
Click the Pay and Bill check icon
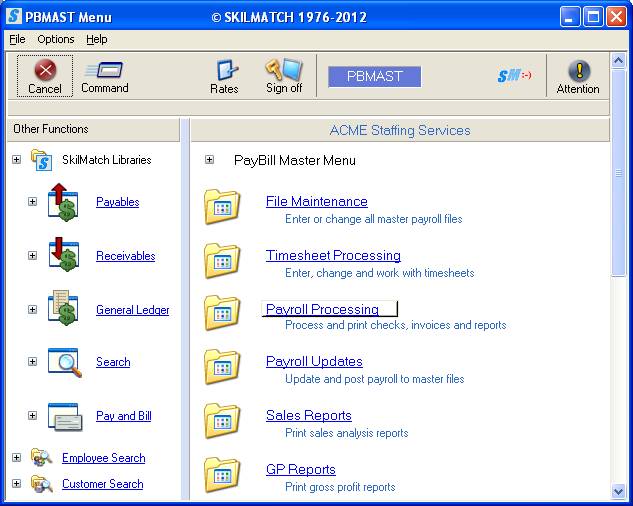click(x=65, y=416)
